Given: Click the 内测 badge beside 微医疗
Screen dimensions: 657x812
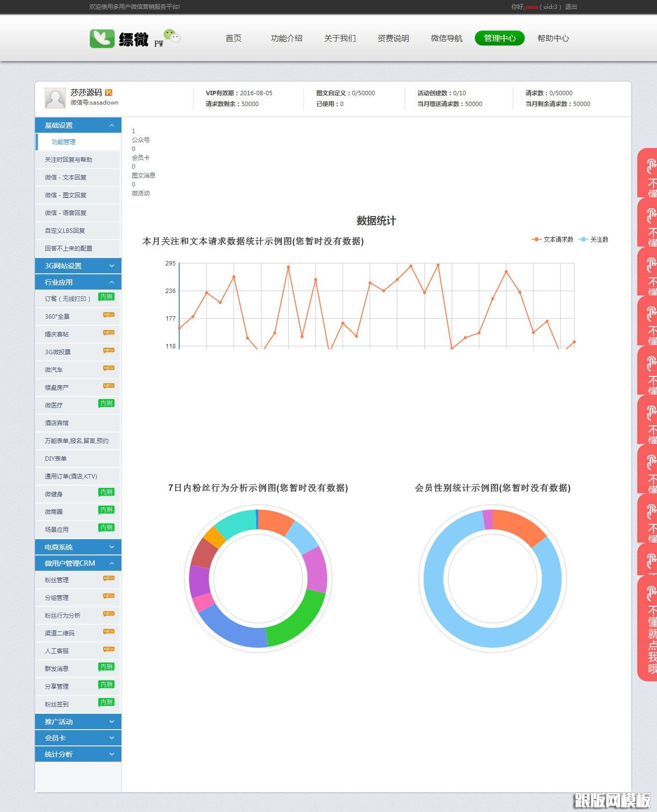Looking at the screenshot, I should click(x=106, y=403).
